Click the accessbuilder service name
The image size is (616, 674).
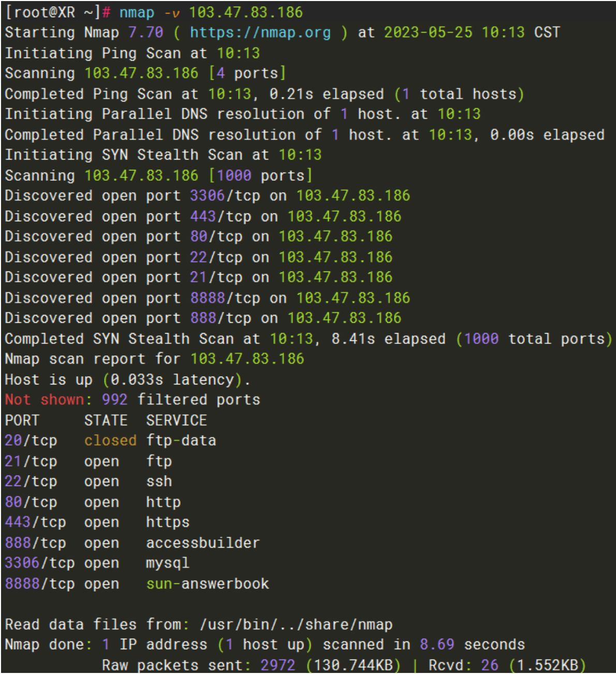point(202,543)
